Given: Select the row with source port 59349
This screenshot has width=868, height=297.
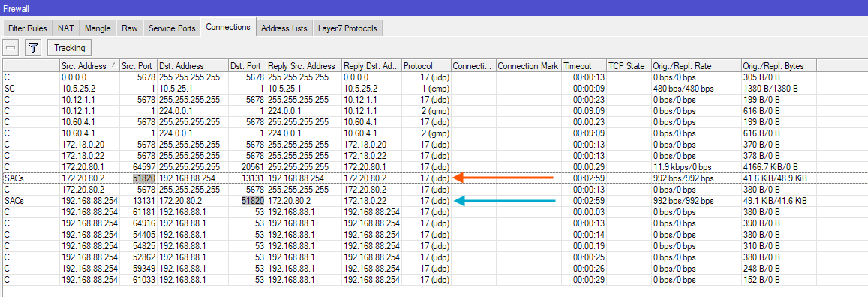Looking at the screenshot, I should tap(410, 268).
